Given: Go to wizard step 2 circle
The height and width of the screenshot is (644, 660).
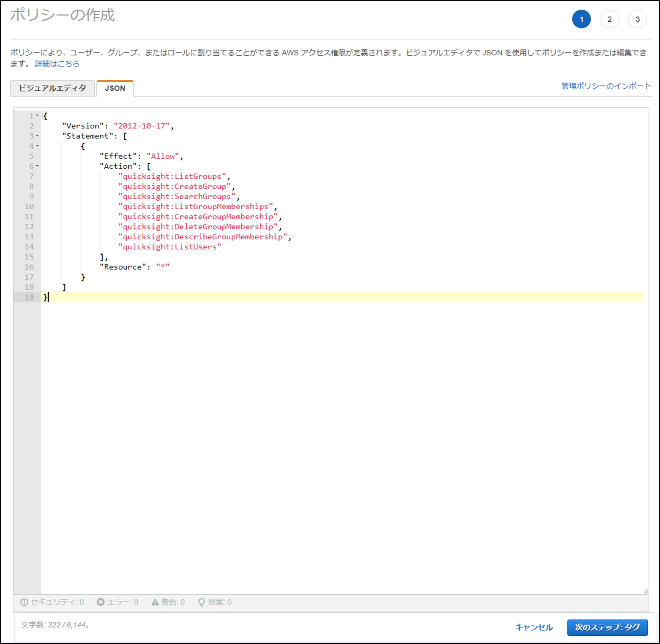Looking at the screenshot, I should click(610, 19).
